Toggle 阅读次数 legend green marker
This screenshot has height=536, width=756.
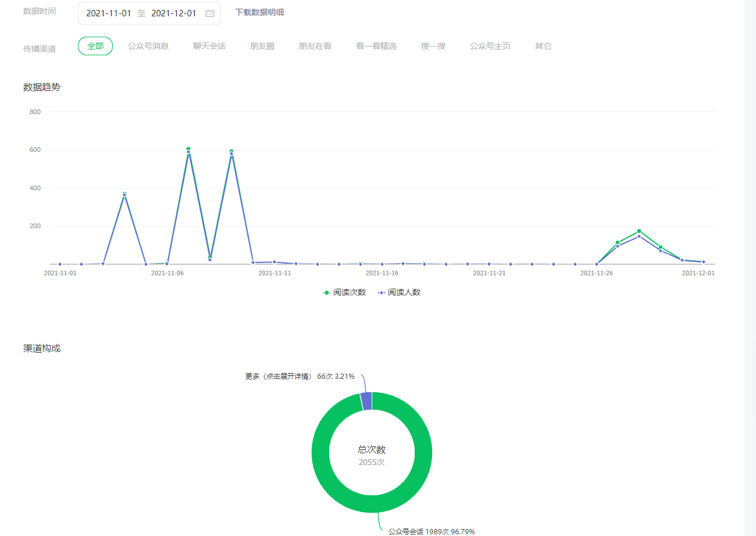click(x=327, y=292)
